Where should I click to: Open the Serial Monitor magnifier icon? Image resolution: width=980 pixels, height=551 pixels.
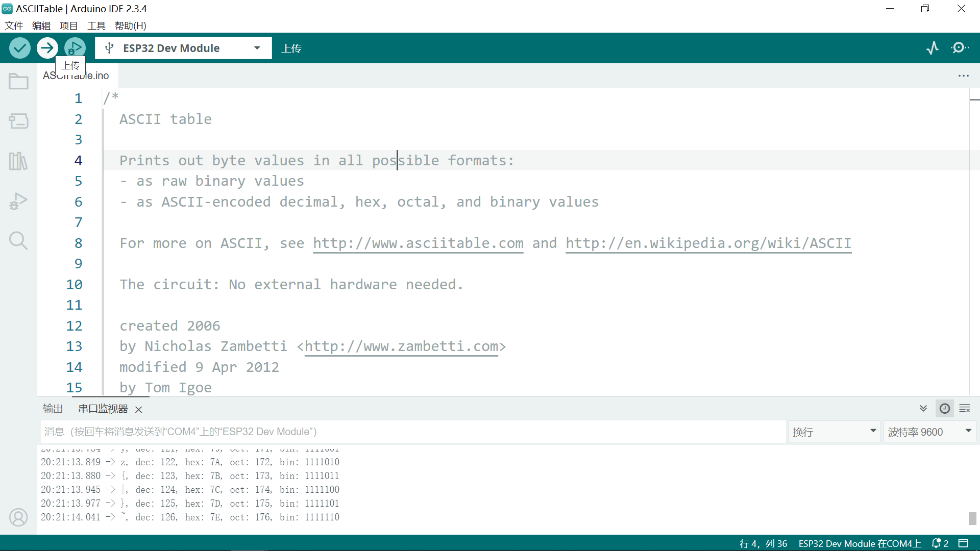point(960,48)
